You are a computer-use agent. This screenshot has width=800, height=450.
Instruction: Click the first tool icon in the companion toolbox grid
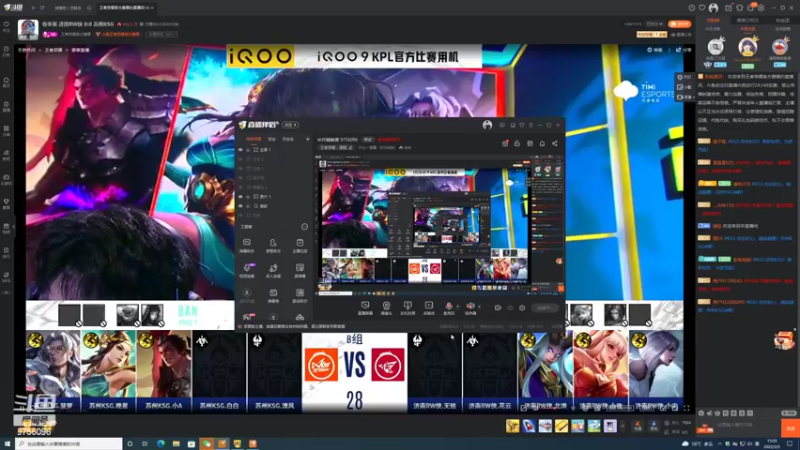246,242
